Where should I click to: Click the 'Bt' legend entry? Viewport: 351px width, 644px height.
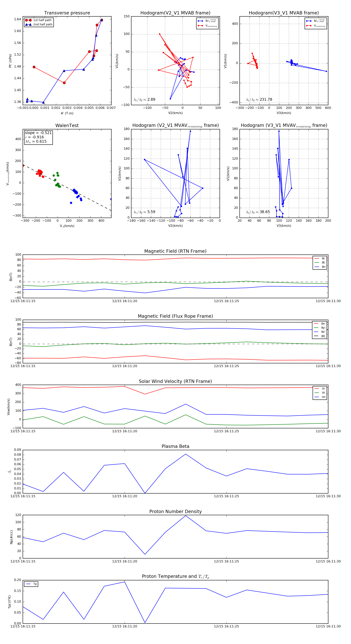point(320,262)
